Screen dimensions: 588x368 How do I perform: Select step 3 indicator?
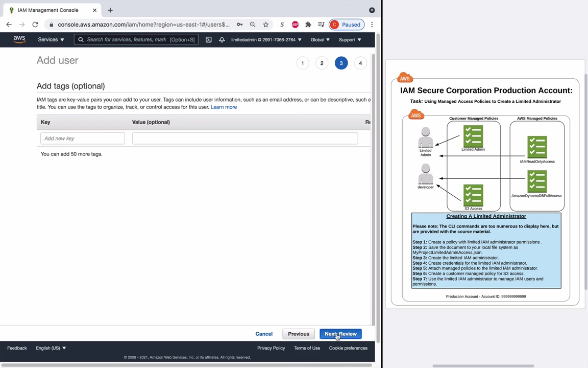341,63
